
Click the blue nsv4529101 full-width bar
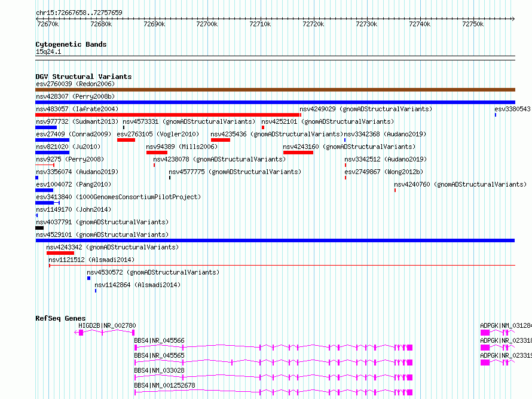[275, 240]
